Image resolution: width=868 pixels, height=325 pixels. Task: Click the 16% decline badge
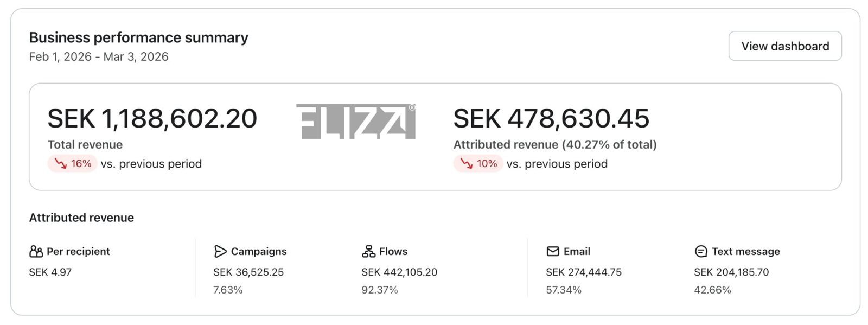point(72,163)
